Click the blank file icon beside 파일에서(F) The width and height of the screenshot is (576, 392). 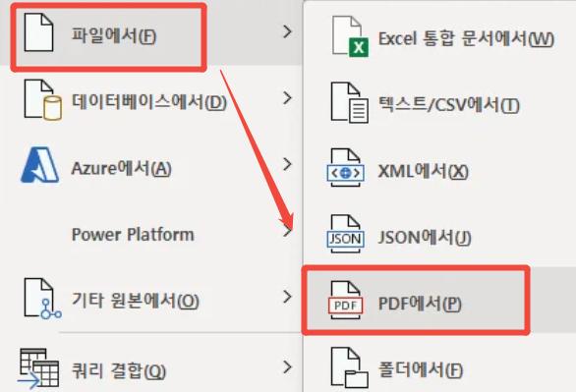click(38, 32)
